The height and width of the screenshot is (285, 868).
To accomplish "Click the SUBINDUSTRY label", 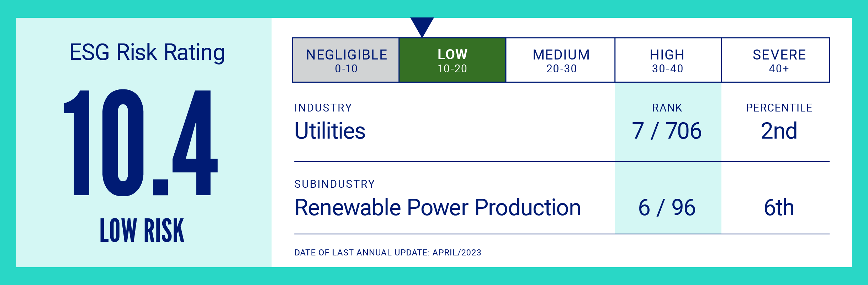I will pos(335,184).
